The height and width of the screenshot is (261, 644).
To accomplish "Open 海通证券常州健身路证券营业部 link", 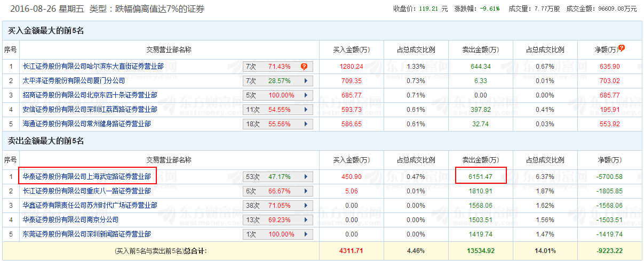I will click(x=86, y=124).
